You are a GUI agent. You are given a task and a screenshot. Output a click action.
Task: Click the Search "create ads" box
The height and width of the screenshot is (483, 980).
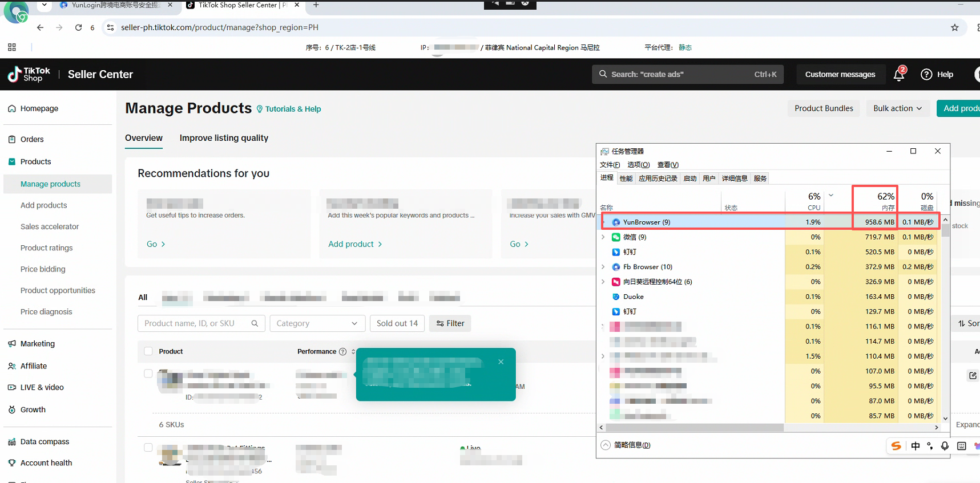tap(688, 74)
